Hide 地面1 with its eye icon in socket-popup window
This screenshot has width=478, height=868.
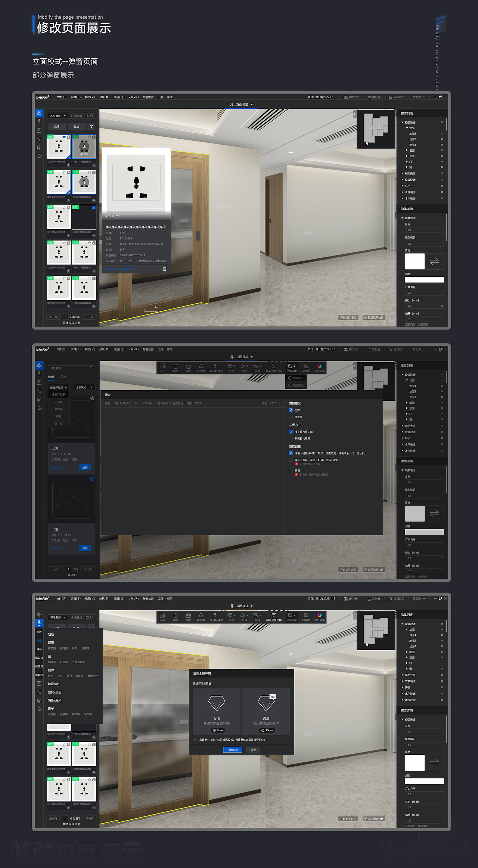pos(442,134)
